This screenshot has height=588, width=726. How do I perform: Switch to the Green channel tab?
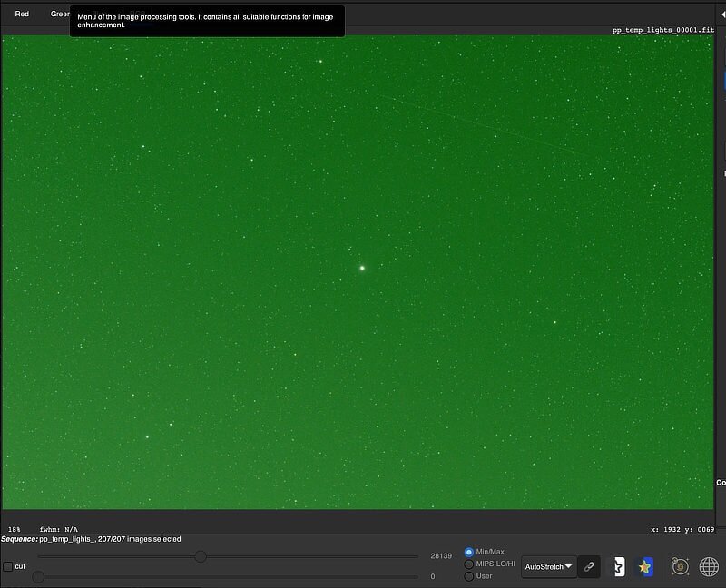[x=60, y=14]
